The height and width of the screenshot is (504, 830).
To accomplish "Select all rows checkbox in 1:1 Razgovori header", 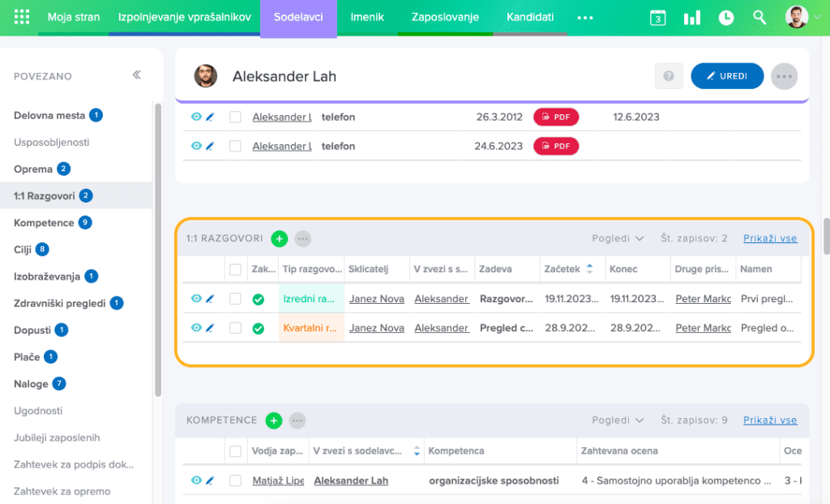I will coord(235,269).
